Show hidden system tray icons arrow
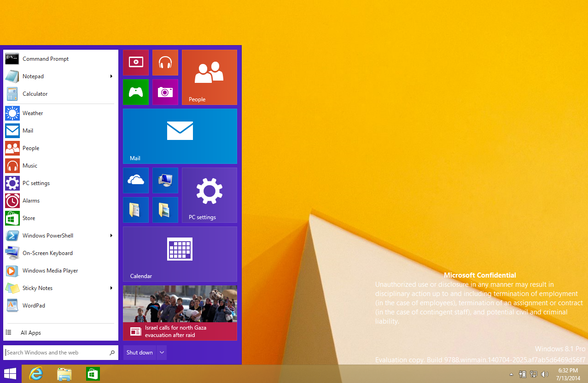 pos(511,374)
